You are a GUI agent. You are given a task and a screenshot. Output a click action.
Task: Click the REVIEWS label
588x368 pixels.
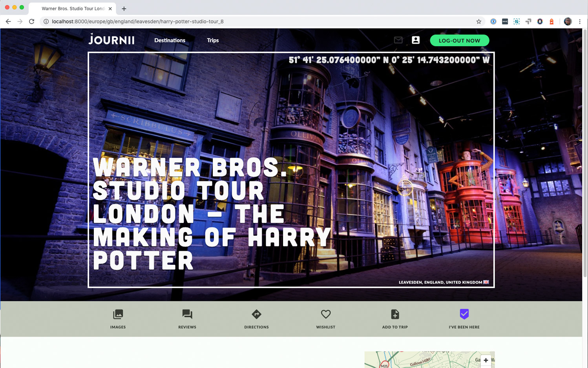coord(187,327)
